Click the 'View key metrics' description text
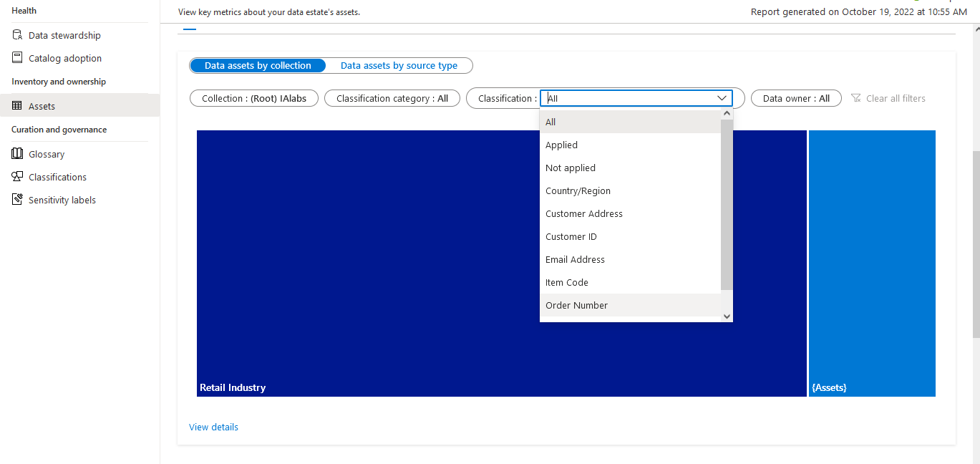This screenshot has width=980, height=464. (x=269, y=12)
